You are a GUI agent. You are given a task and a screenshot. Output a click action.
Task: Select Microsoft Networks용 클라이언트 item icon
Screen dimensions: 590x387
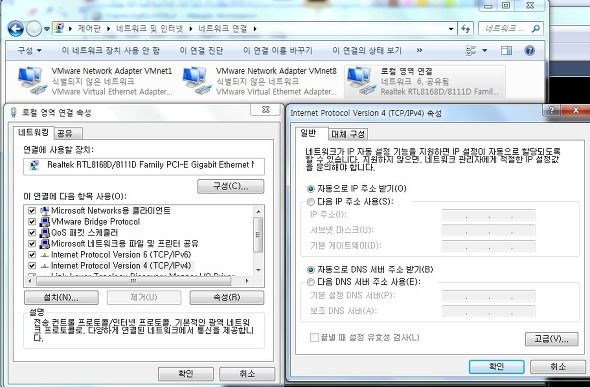pyautogui.click(x=45, y=211)
